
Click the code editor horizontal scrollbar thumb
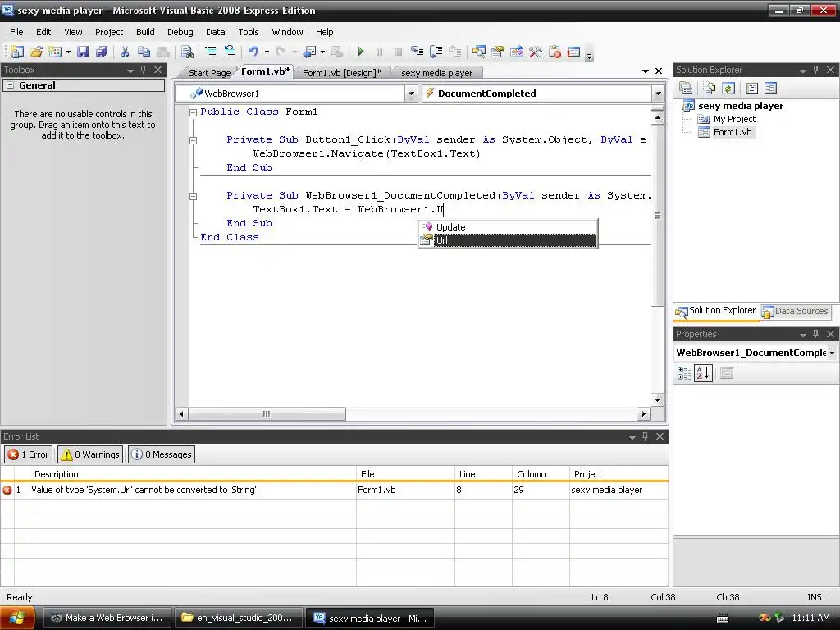point(267,414)
